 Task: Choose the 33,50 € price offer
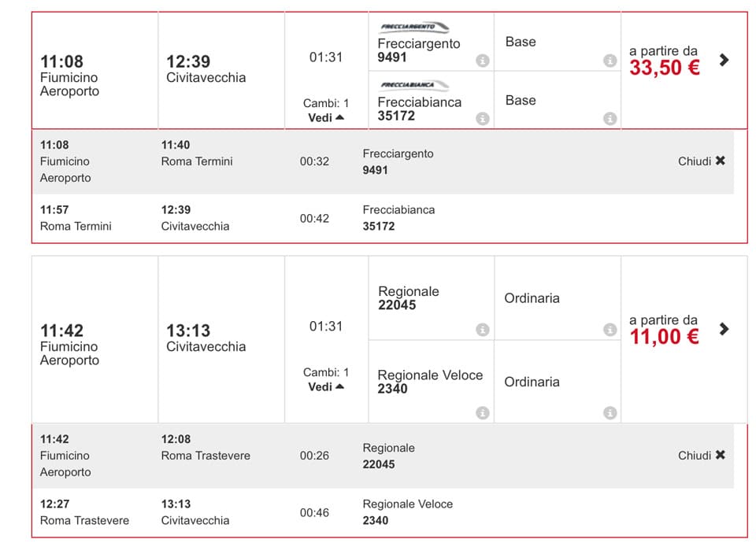(665, 68)
